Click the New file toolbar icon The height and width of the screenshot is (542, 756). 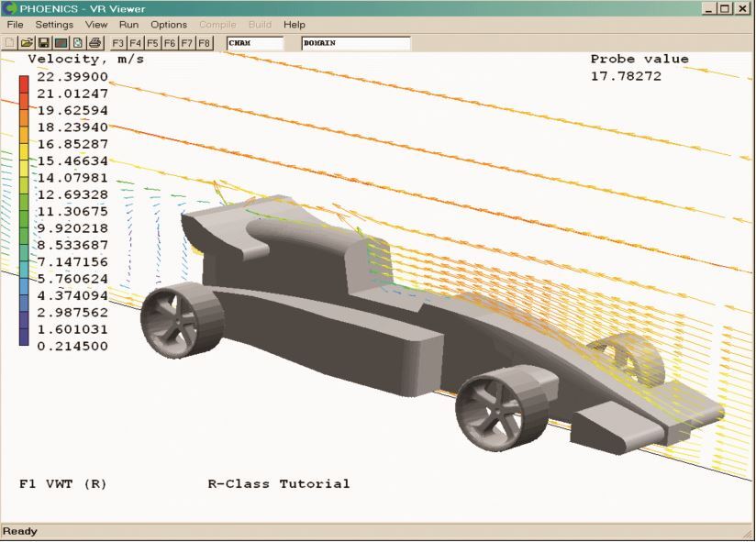coord(10,43)
